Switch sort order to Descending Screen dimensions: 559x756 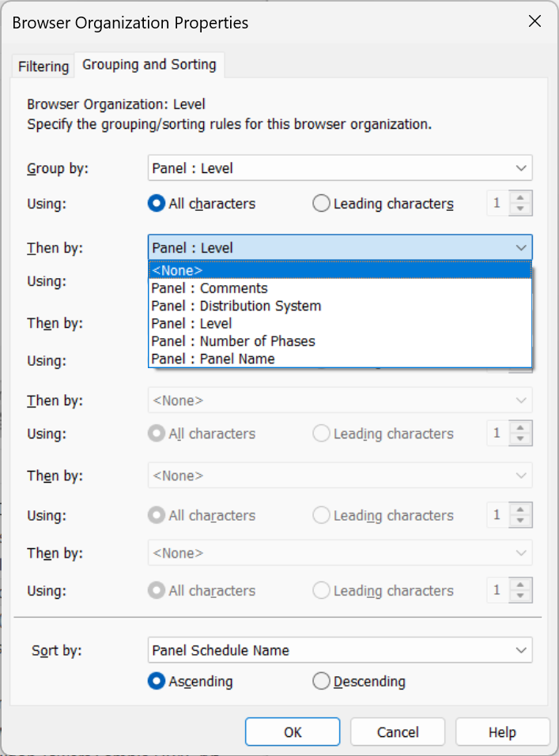[x=321, y=681]
